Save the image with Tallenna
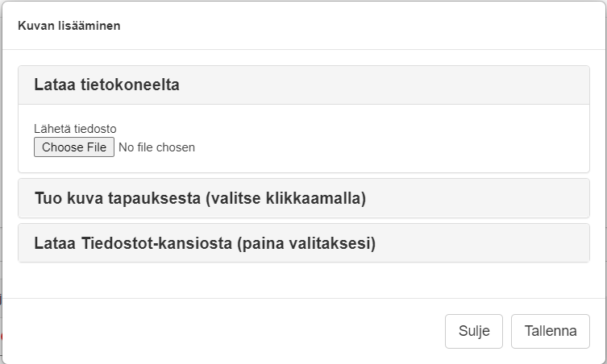This screenshot has width=607, height=364. [x=550, y=331]
